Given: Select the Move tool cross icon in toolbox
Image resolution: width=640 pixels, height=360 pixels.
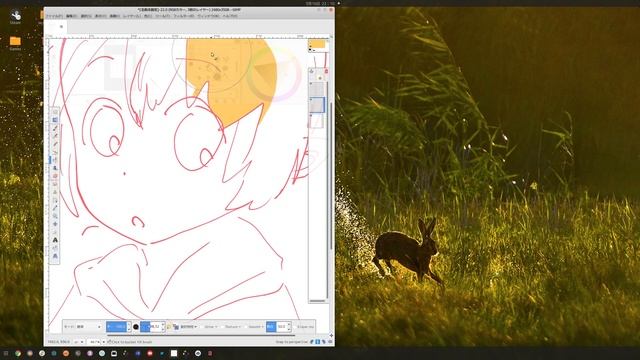Looking at the screenshot, I should pos(55,224).
